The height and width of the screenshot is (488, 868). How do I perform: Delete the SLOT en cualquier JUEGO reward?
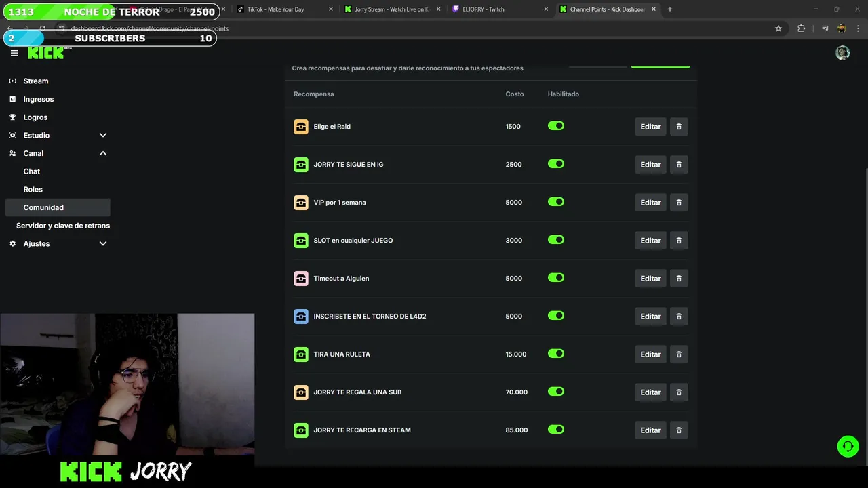pos(679,241)
